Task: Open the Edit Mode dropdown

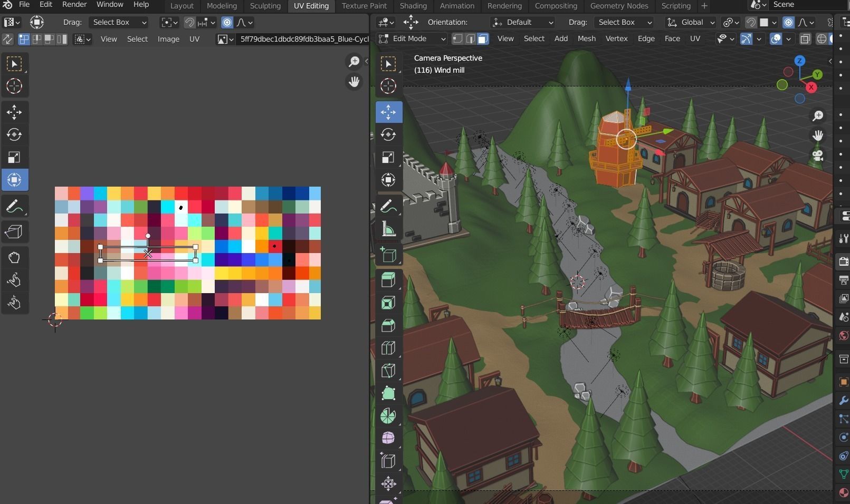Action: pos(412,39)
